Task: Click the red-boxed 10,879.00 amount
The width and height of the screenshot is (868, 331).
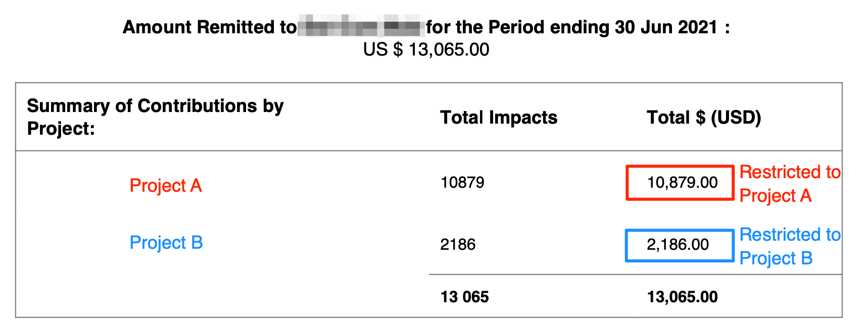Action: pyautogui.click(x=682, y=183)
